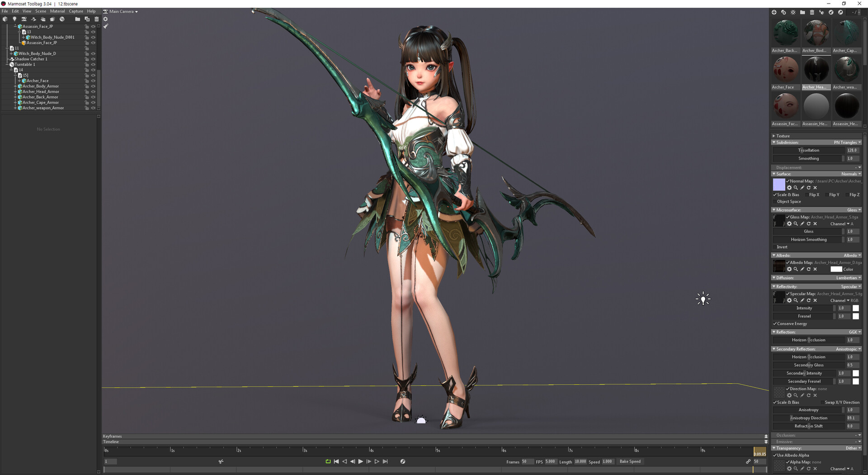Hide Shadow Catcher 1 via eye icon
The height and width of the screenshot is (475, 868).
pyautogui.click(x=93, y=59)
